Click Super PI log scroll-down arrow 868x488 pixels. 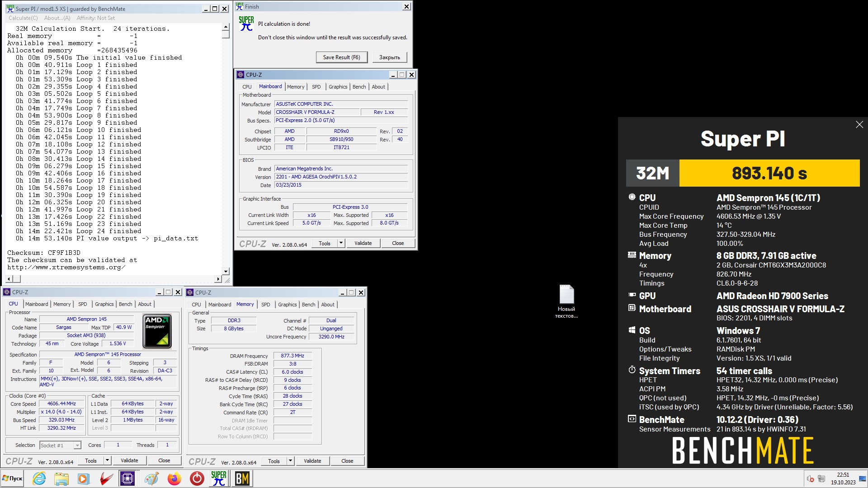226,271
